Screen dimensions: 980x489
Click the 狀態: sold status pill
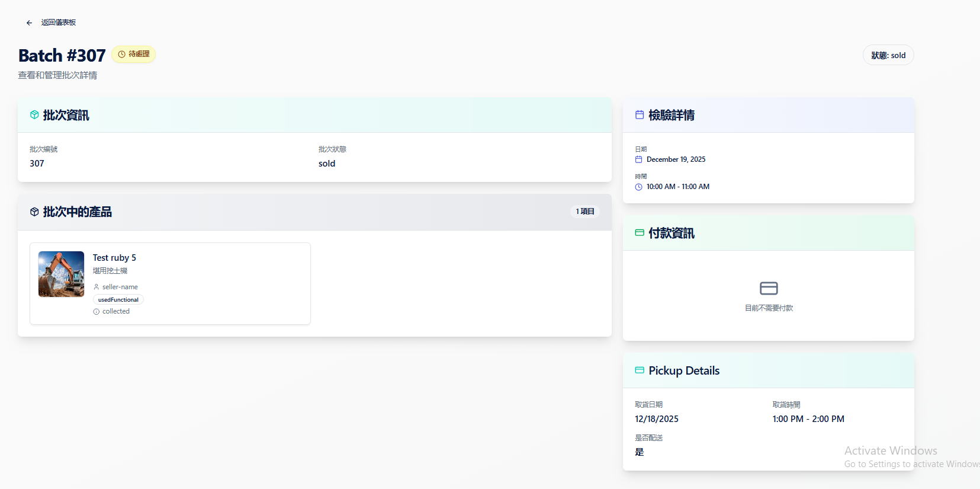pyautogui.click(x=888, y=55)
